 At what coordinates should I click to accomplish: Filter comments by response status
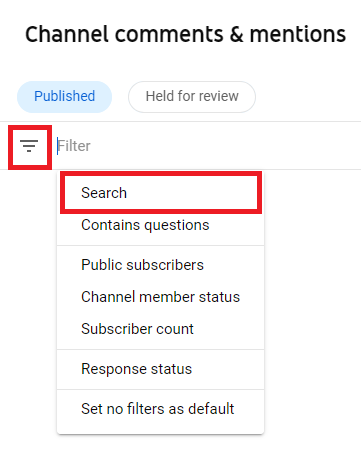point(161,369)
